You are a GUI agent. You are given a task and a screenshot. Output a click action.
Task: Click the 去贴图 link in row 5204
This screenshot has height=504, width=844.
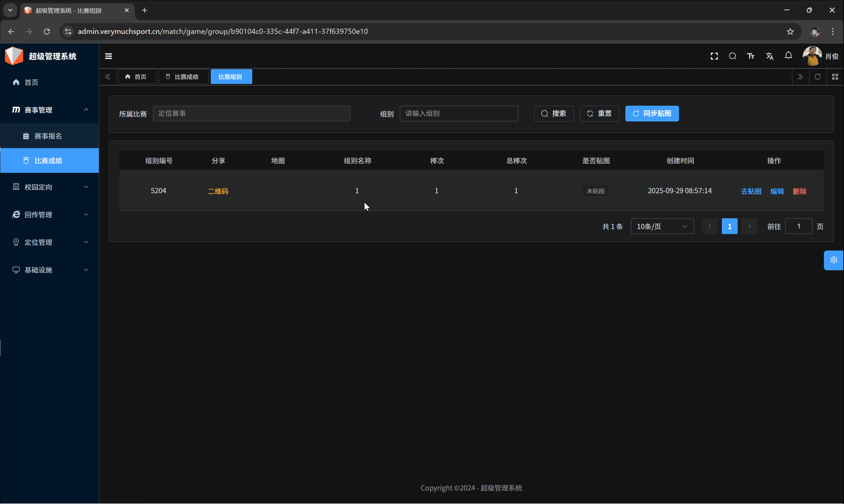click(x=751, y=191)
